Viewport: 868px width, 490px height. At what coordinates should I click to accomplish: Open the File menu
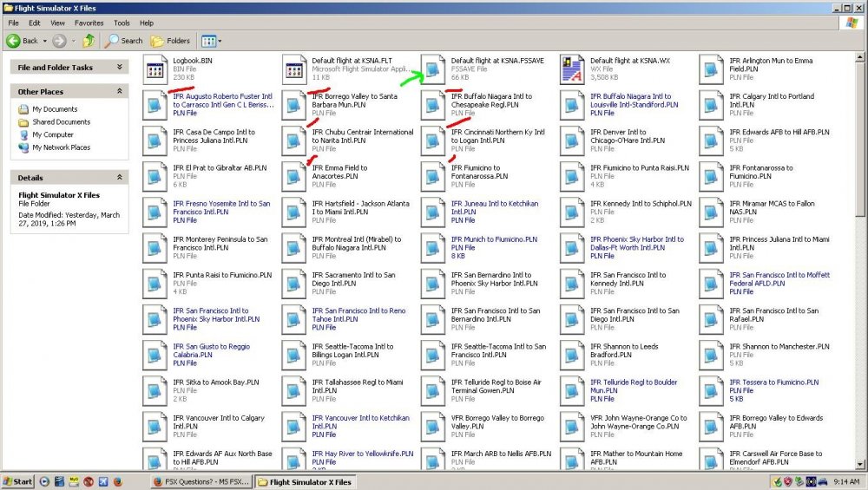pyautogui.click(x=13, y=23)
